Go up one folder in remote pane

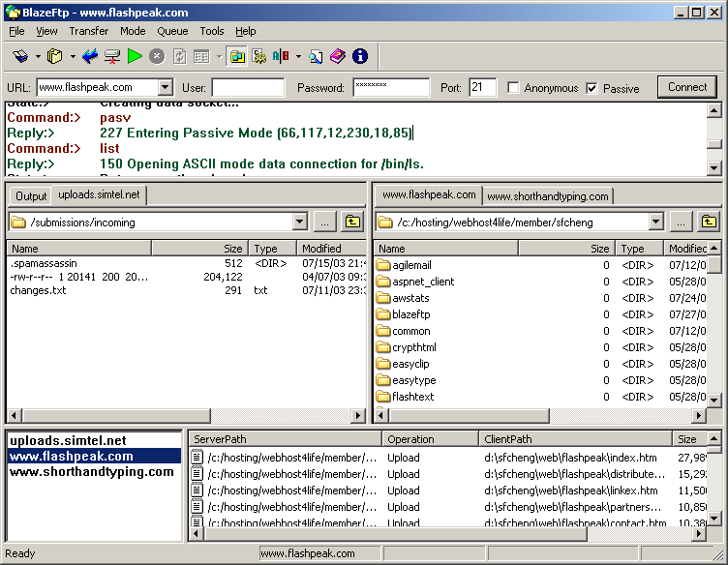point(709,223)
